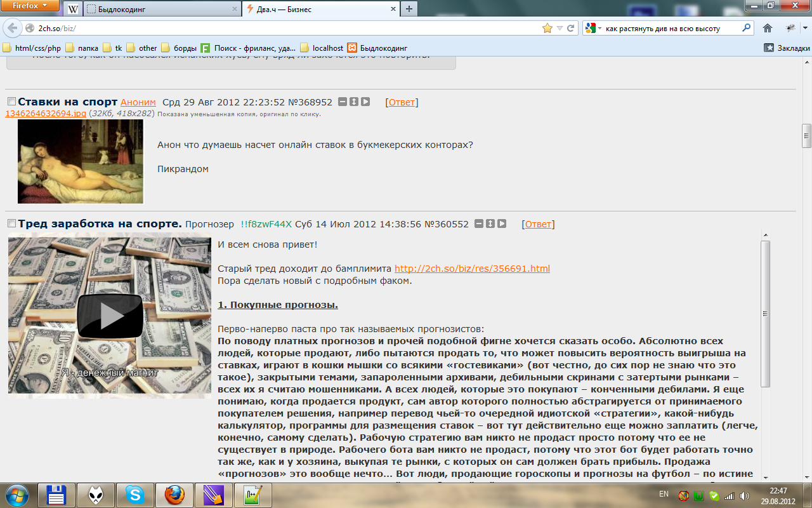812x508 pixels.
Task: Tick the checkbox for Ставки на спорт
Action: 11,102
